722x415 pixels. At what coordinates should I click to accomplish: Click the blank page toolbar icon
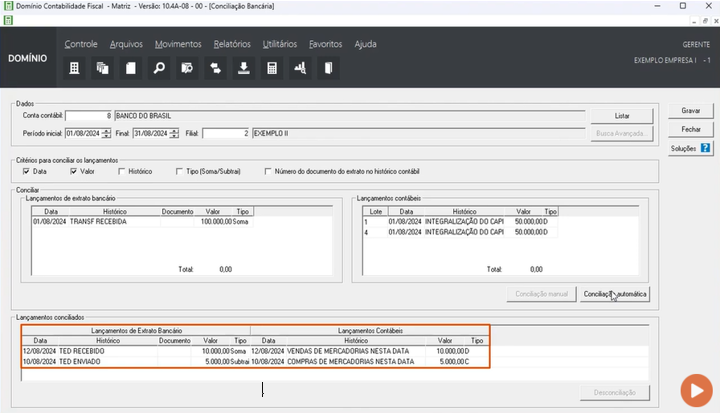pyautogui.click(x=130, y=69)
